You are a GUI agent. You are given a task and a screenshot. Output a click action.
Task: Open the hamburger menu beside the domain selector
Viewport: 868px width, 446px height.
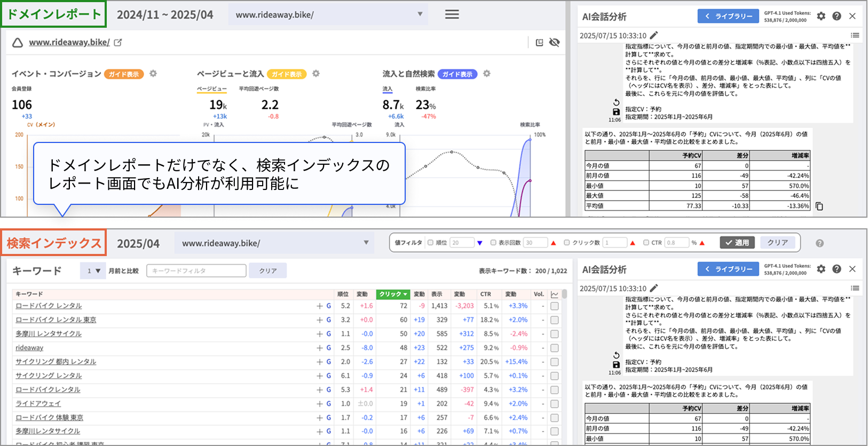coord(452,14)
